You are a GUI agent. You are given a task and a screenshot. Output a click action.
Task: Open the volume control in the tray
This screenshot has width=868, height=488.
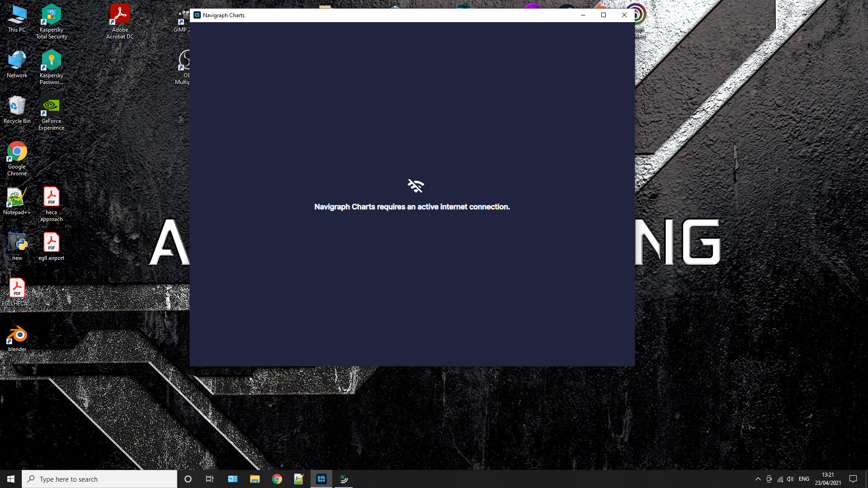tap(790, 479)
